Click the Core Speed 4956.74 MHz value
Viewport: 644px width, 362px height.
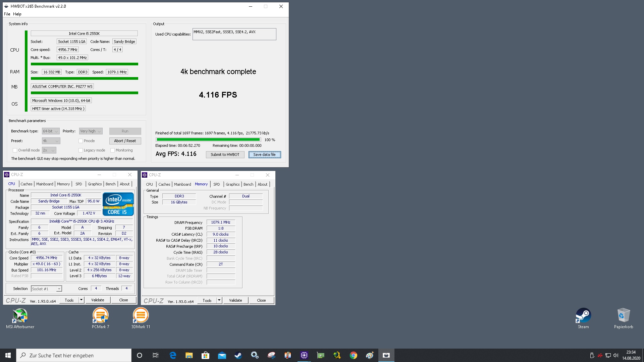(47, 258)
